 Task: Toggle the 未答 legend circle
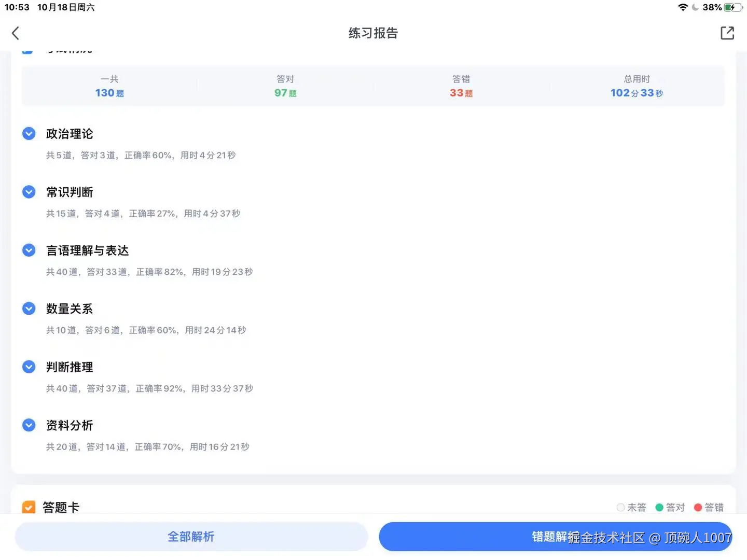pos(620,507)
